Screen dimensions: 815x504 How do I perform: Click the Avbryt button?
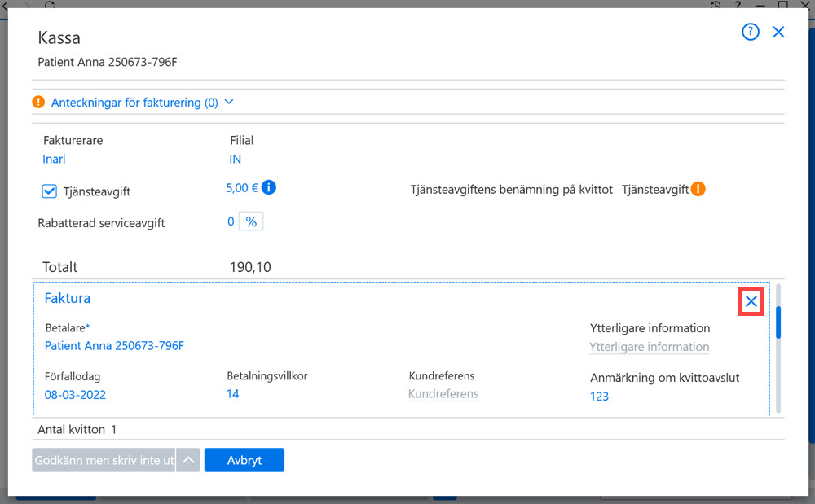point(244,460)
